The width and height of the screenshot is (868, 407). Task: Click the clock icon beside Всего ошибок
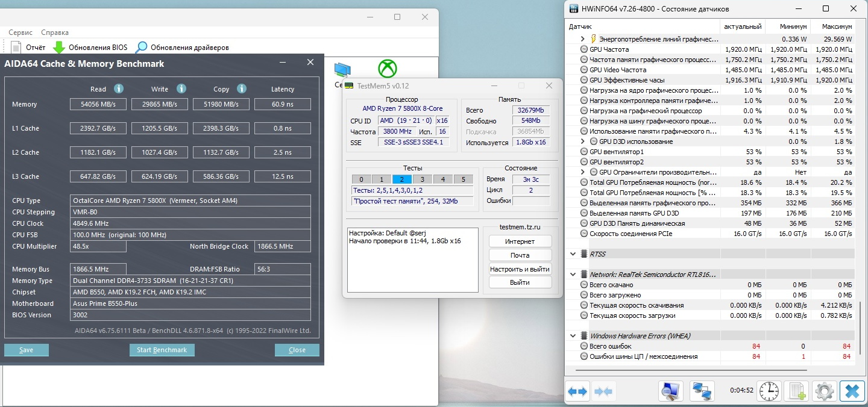[x=583, y=346]
